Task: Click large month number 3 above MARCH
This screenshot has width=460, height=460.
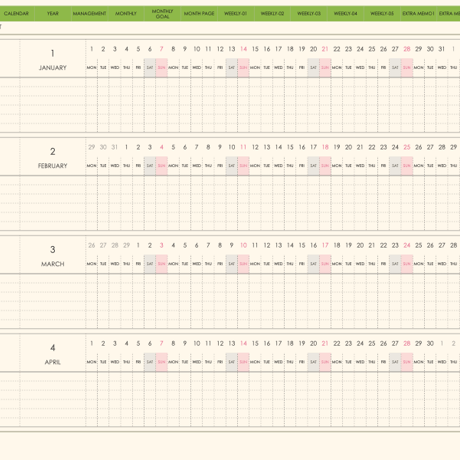Action: tap(53, 250)
